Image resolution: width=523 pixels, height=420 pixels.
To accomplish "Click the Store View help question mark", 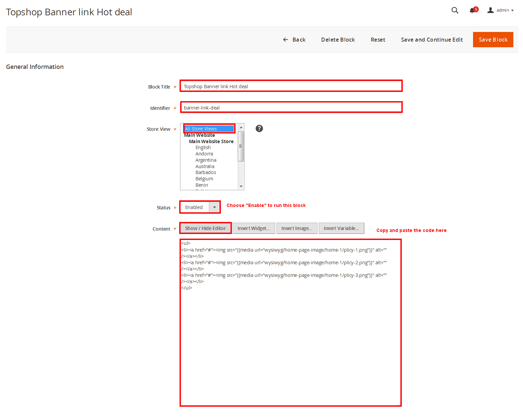I will (x=259, y=128).
